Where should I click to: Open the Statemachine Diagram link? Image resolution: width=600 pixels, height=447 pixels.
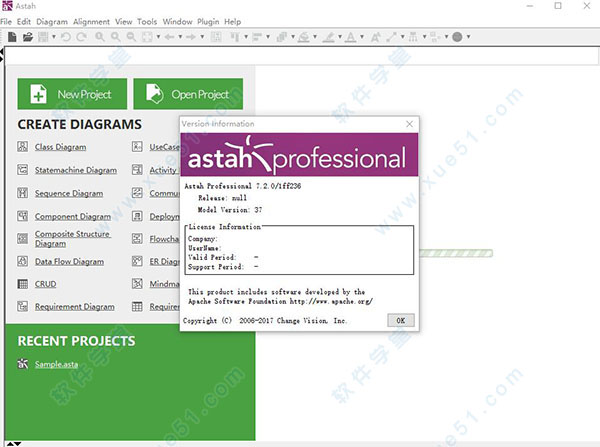75,170
